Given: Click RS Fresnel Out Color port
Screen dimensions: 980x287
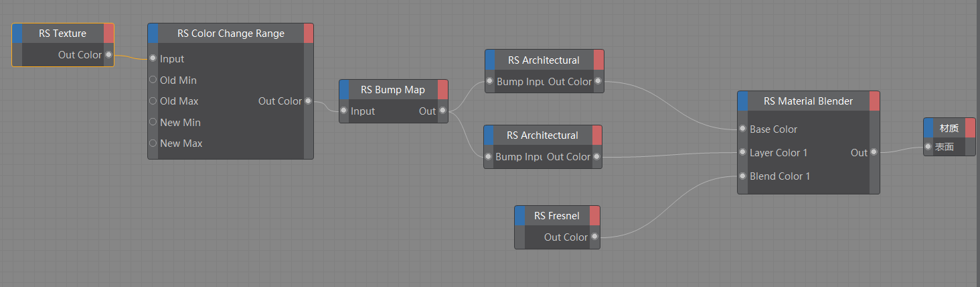Looking at the screenshot, I should [594, 237].
